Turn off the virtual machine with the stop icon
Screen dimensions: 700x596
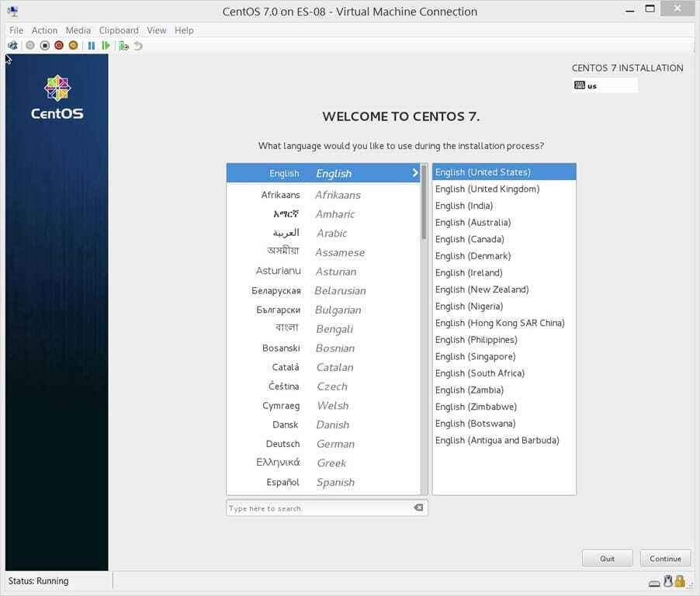pyautogui.click(x=44, y=45)
